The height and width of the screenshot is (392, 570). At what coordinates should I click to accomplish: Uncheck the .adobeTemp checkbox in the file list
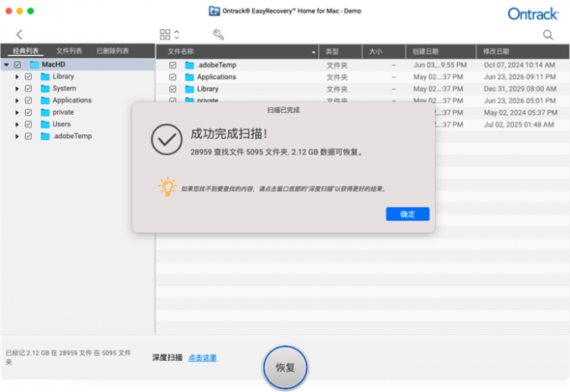tap(173, 65)
